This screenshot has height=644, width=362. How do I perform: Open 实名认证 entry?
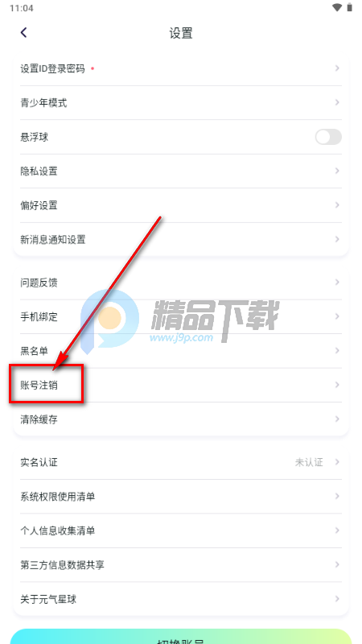[x=181, y=462]
